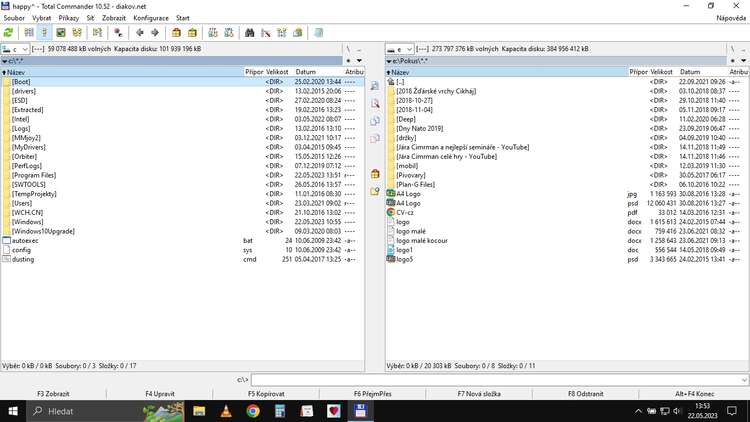750x422 pixels.
Task: Click the directory tree view toolbar icon
Action: [77, 33]
